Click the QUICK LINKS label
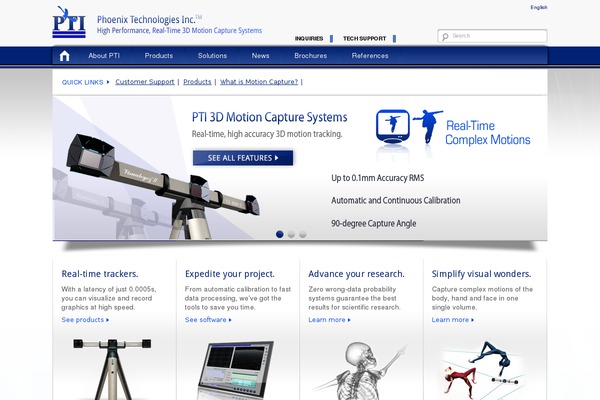 click(83, 82)
